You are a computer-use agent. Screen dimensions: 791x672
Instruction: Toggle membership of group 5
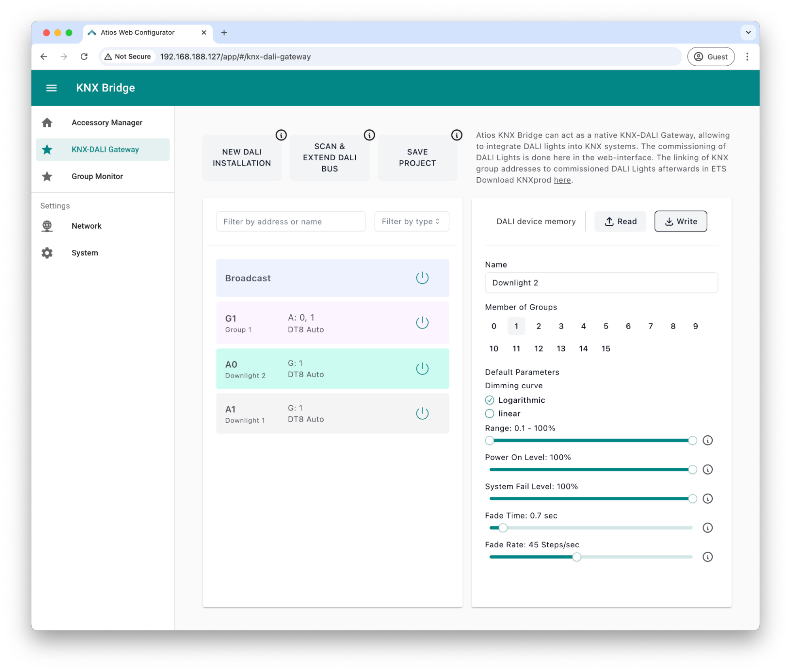click(x=606, y=326)
